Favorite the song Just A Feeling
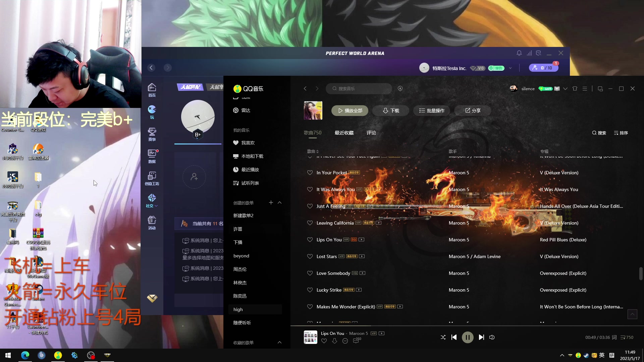644x362 pixels. tap(310, 206)
